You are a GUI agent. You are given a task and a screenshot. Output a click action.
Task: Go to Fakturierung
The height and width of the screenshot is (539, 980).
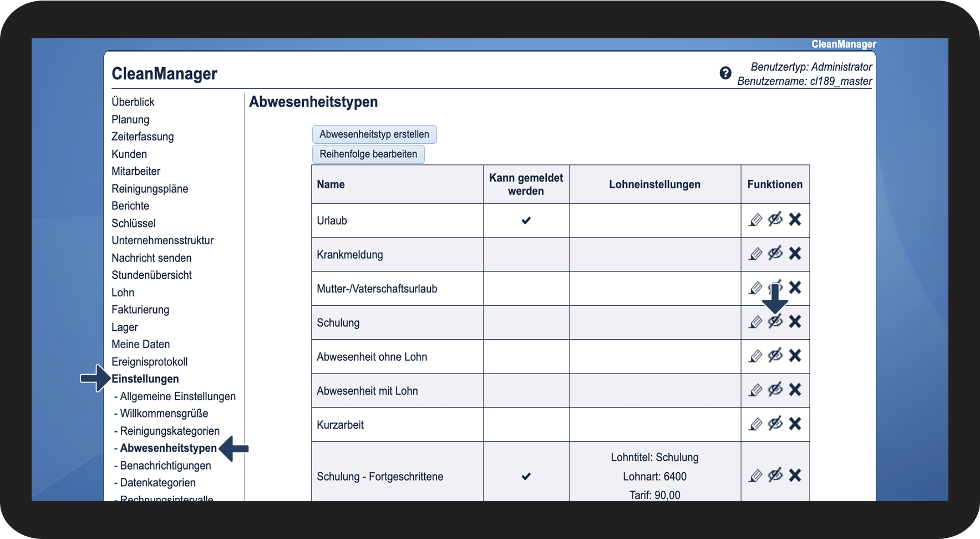[140, 310]
